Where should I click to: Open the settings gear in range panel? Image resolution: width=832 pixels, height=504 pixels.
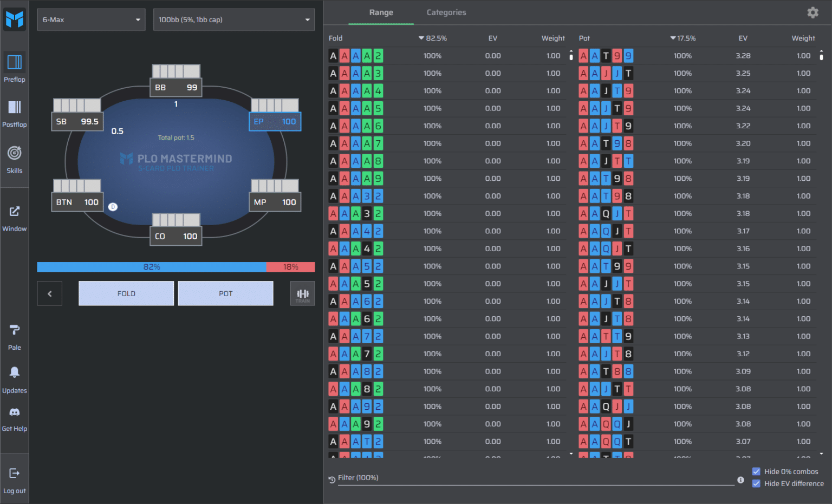point(812,12)
